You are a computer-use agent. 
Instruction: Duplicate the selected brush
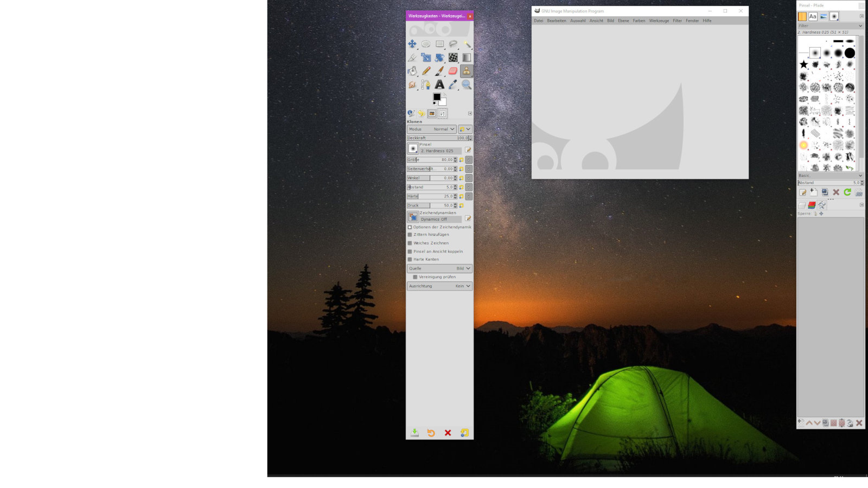pos(825,192)
